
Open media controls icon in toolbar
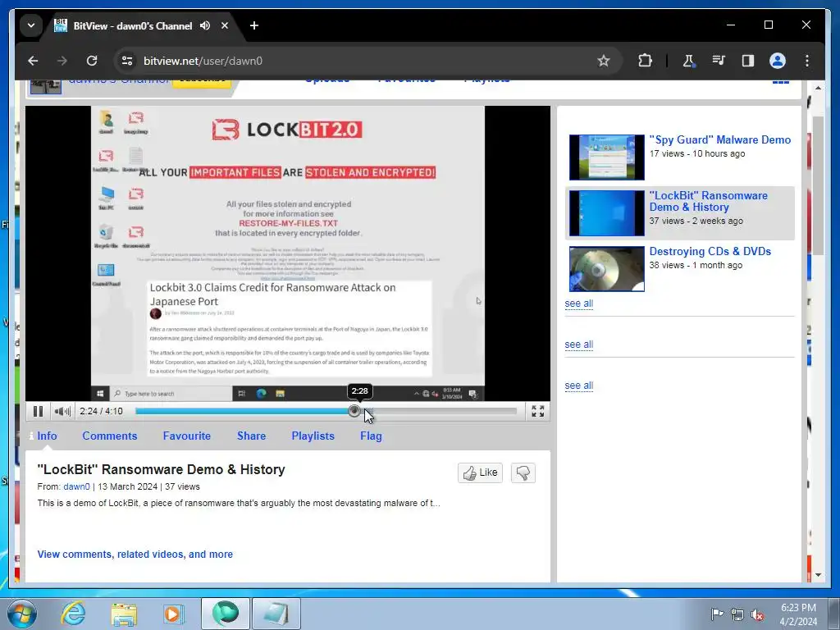(719, 61)
